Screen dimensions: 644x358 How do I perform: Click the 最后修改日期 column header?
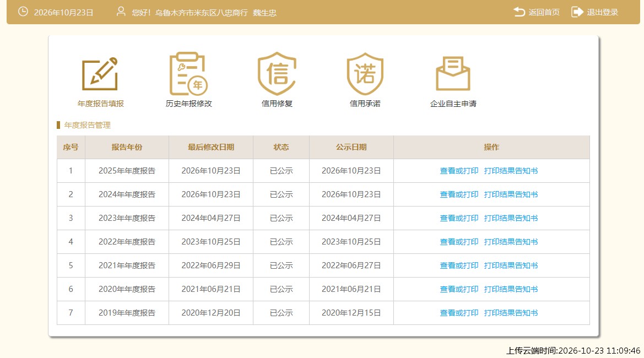point(211,147)
